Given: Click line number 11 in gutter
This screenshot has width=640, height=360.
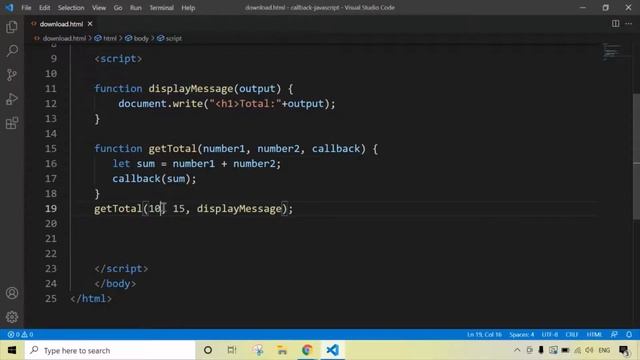Looking at the screenshot, I should [51, 89].
